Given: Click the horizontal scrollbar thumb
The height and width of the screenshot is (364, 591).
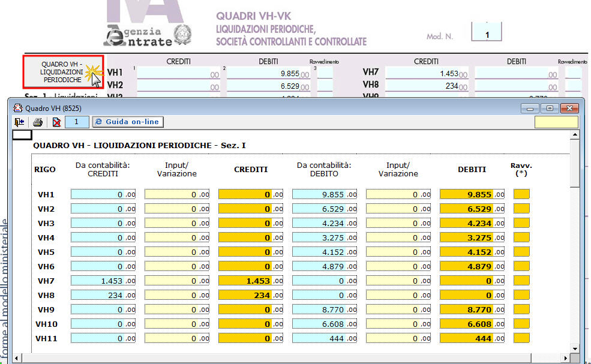Looking at the screenshot, I should click(x=276, y=357).
